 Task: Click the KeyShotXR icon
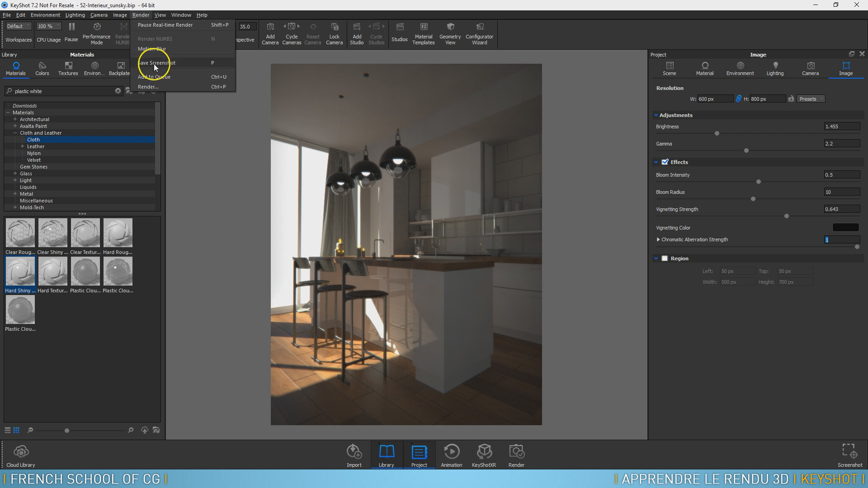click(x=484, y=454)
